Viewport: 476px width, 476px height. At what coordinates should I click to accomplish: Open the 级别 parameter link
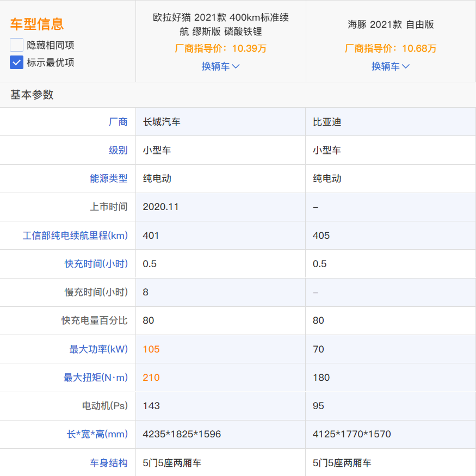tap(118, 150)
